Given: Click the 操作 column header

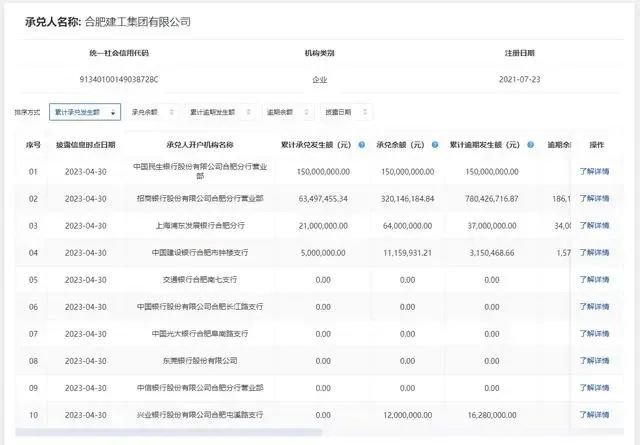Looking at the screenshot, I should point(597,145).
